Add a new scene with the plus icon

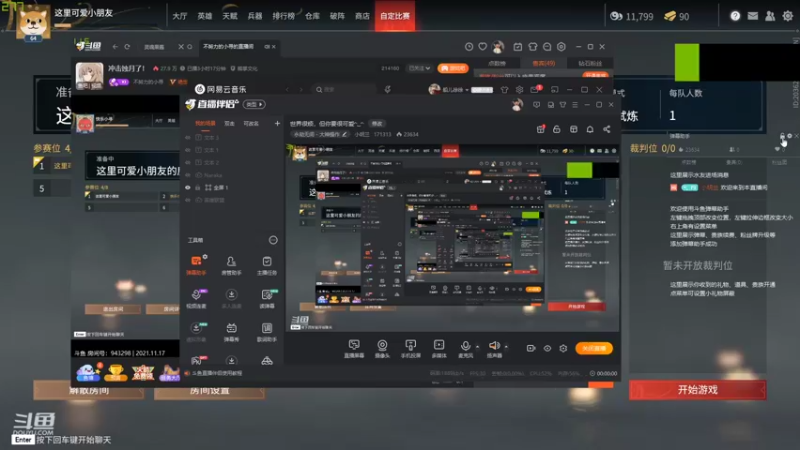tap(277, 123)
